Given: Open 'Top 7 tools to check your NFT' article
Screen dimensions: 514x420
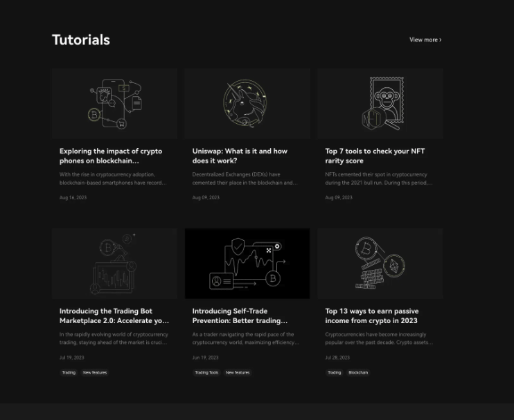Looking at the screenshot, I should (375, 156).
